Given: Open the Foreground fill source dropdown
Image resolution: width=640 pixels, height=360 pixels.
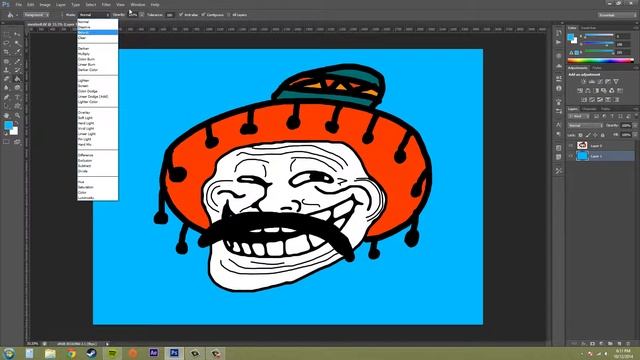Looking at the screenshot, I should click(36, 15).
